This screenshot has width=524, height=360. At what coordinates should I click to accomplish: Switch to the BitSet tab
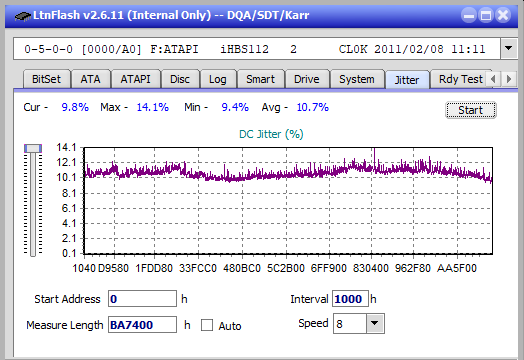pos(46,79)
